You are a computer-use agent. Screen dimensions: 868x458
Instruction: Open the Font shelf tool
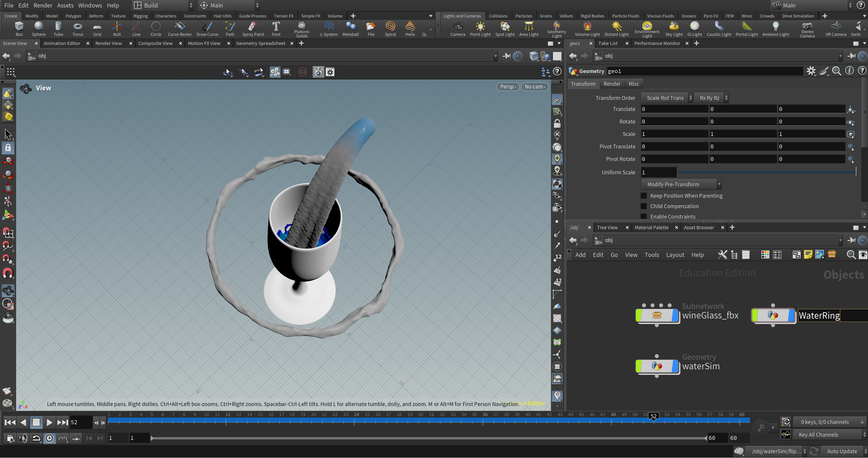pyautogui.click(x=276, y=29)
